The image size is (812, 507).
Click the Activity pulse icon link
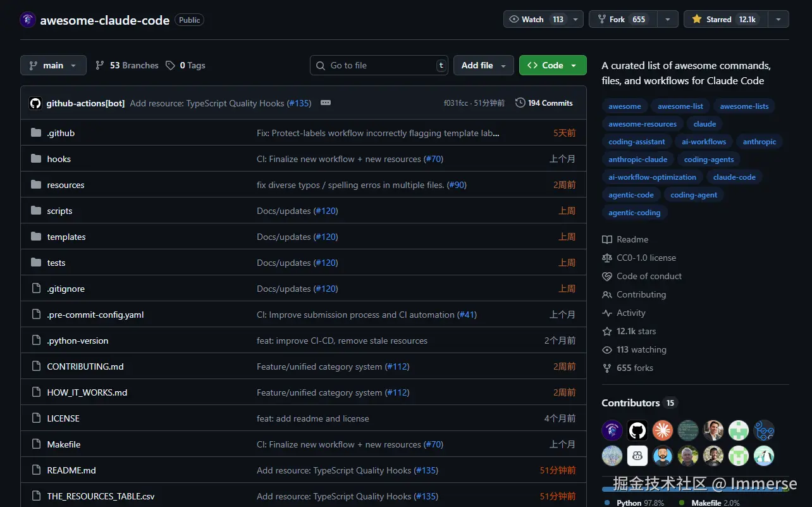(607, 313)
